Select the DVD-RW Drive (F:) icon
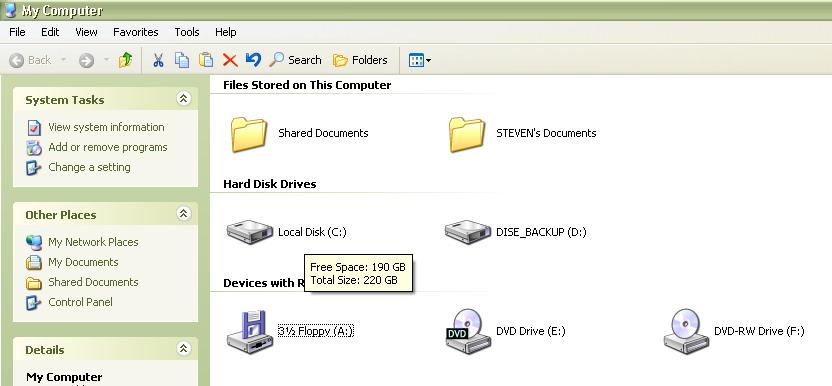Viewport: 832px width, 386px height. pos(687,331)
